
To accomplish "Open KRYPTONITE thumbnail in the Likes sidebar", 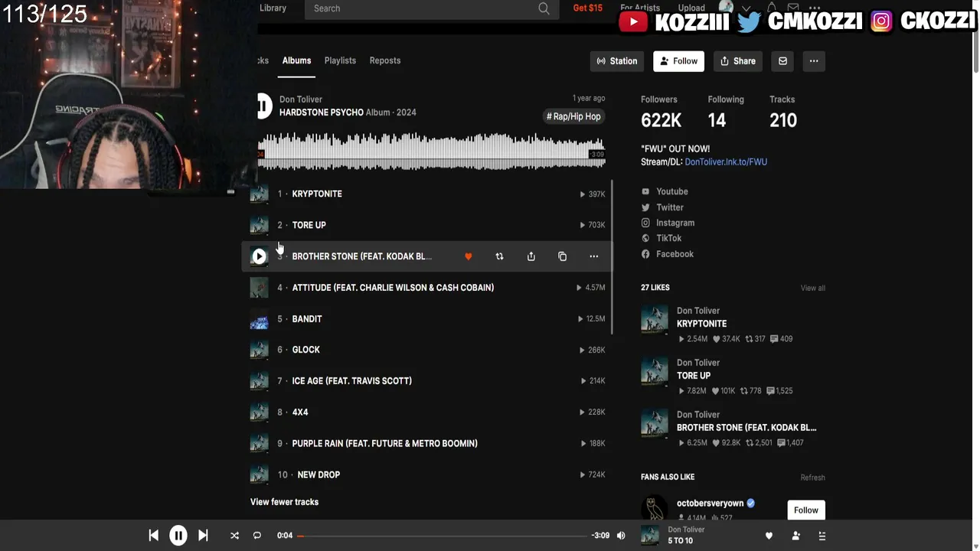I will [655, 319].
